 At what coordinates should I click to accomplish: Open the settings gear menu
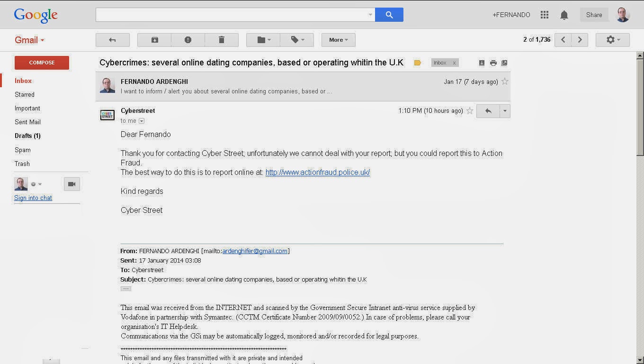coord(613,40)
